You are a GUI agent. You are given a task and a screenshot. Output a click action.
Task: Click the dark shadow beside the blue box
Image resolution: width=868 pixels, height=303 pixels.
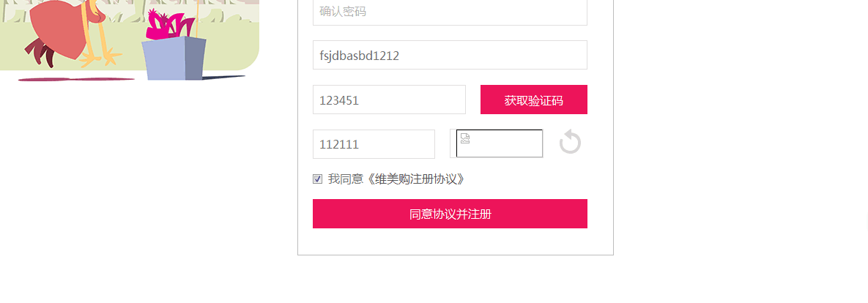[223, 78]
